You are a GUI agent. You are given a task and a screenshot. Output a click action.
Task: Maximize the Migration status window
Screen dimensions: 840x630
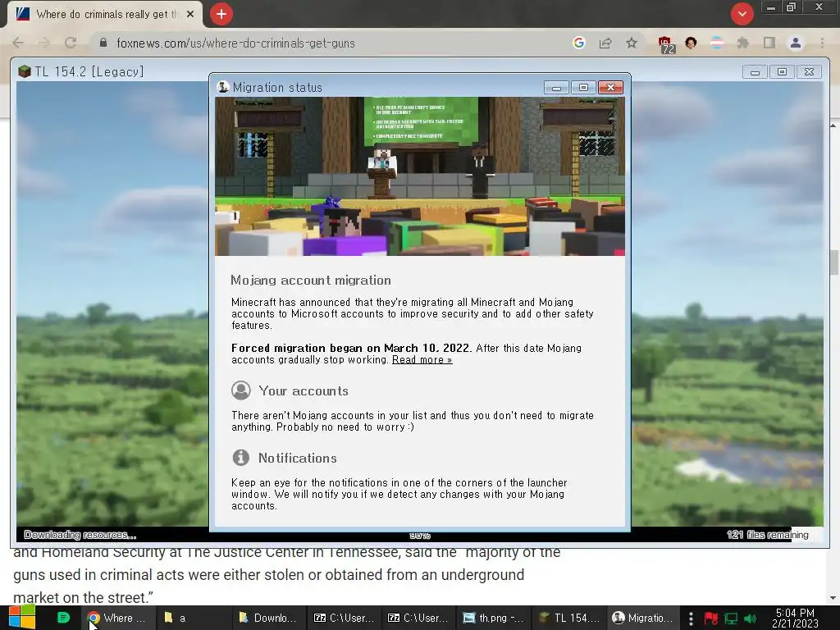click(583, 87)
